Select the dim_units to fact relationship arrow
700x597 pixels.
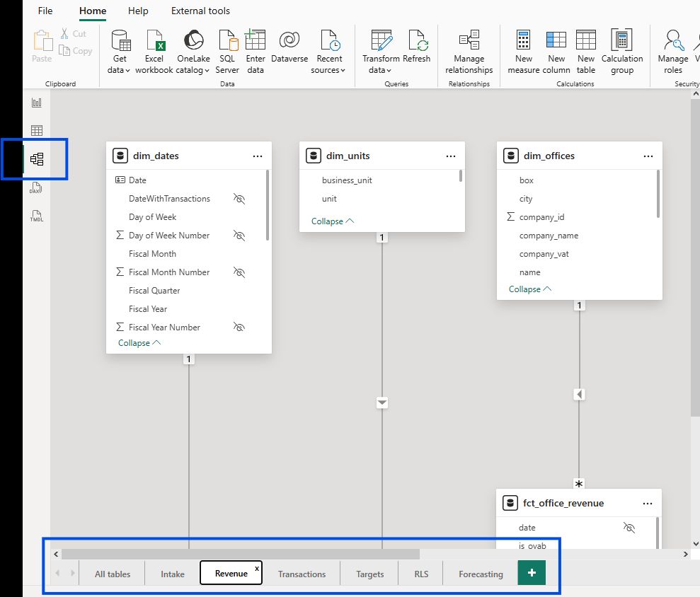click(382, 402)
